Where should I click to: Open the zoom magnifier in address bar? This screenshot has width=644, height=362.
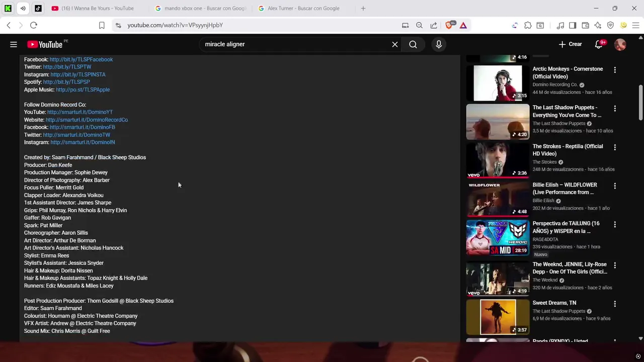(x=419, y=25)
